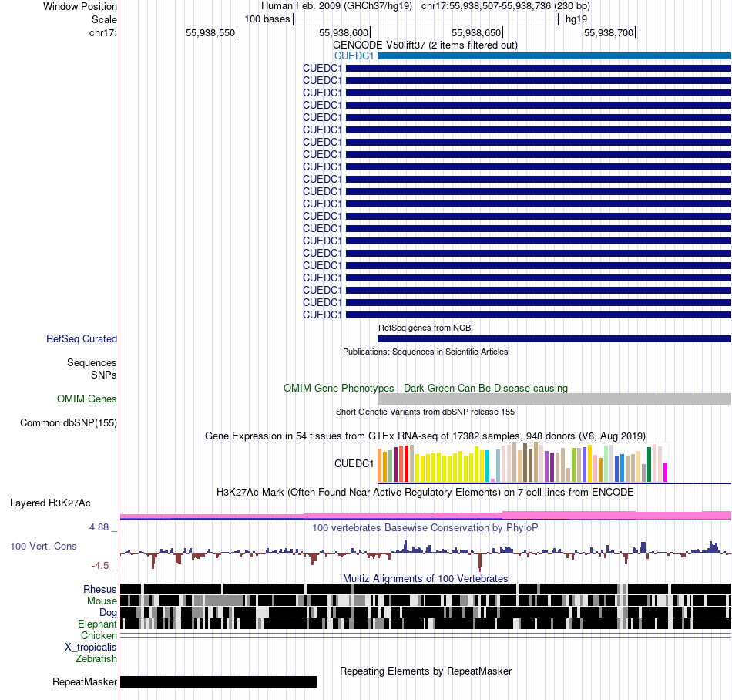This screenshot has height=700, width=732.
Task: Click the RefSeq genes from NCBI title
Action: (425, 328)
